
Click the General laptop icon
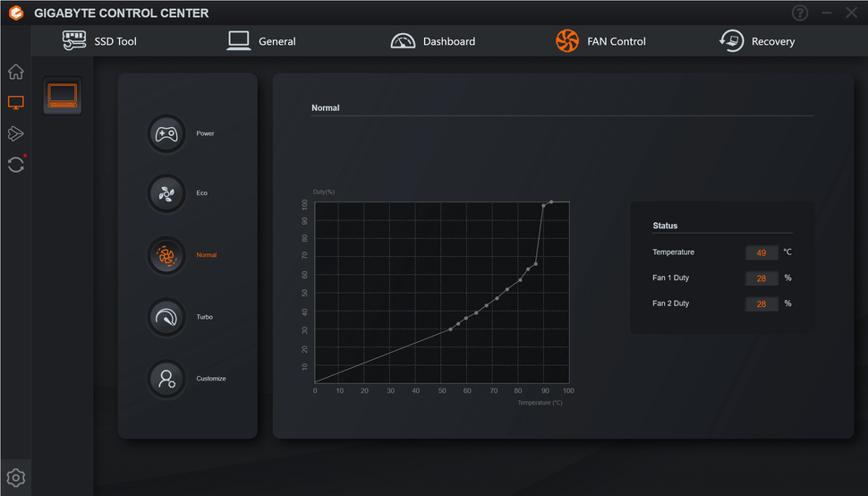tap(239, 41)
